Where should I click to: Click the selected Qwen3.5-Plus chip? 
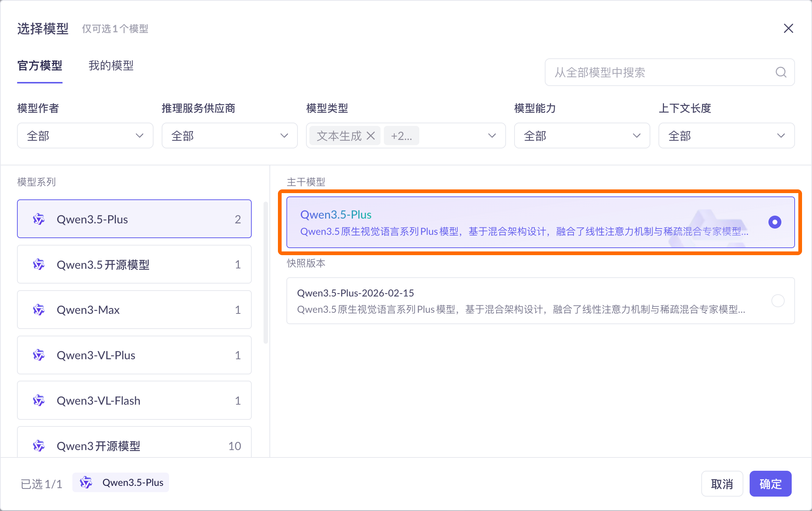121,482
